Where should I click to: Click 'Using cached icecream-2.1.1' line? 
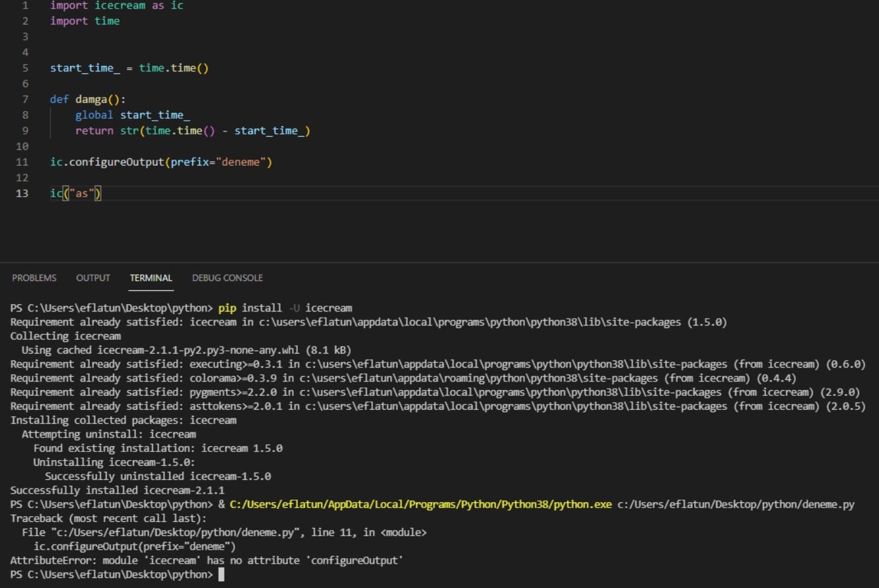(187, 350)
